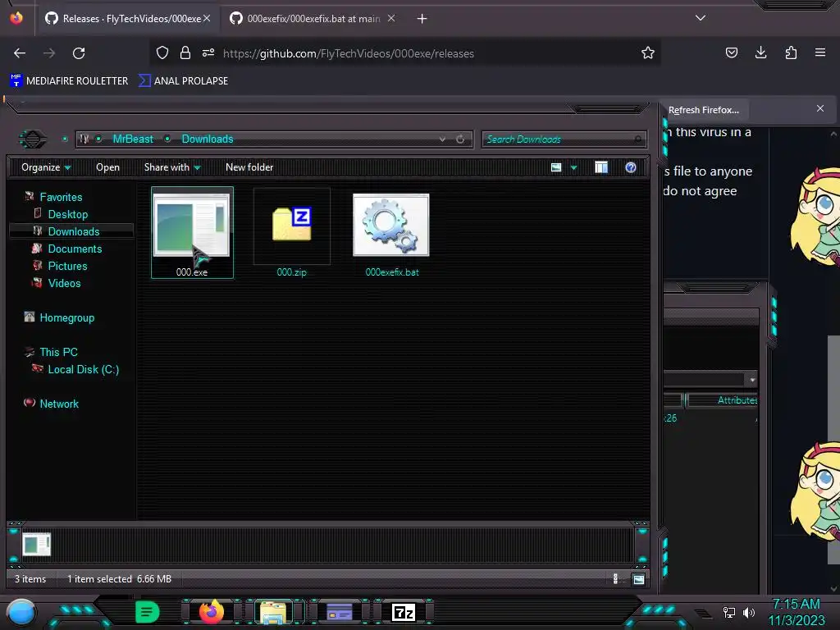The width and height of the screenshot is (840, 630).
Task: Open the Windows Start orb
Action: (x=21, y=612)
